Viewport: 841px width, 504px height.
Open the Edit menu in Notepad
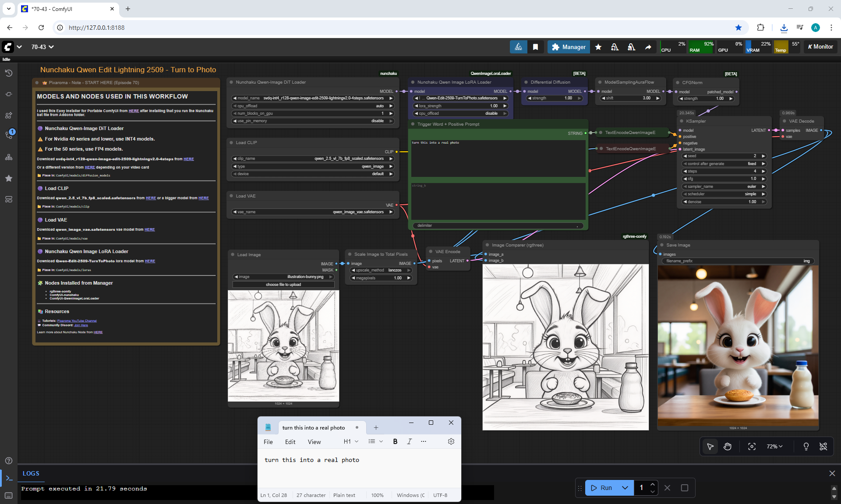pos(290,442)
